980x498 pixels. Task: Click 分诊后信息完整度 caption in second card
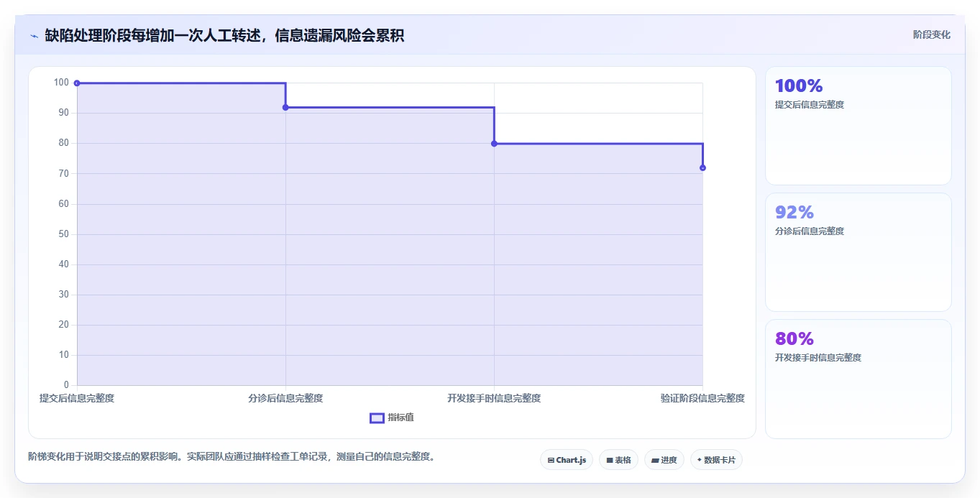(x=810, y=231)
